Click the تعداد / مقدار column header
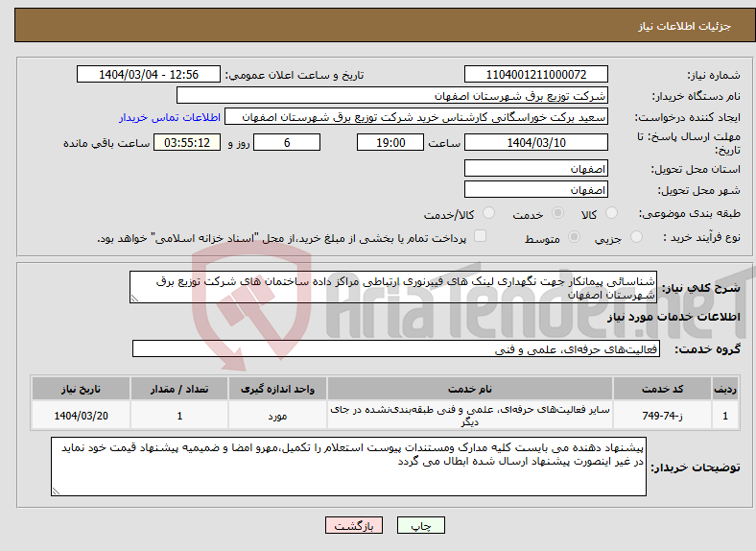The width and height of the screenshot is (756, 551). coord(179,389)
